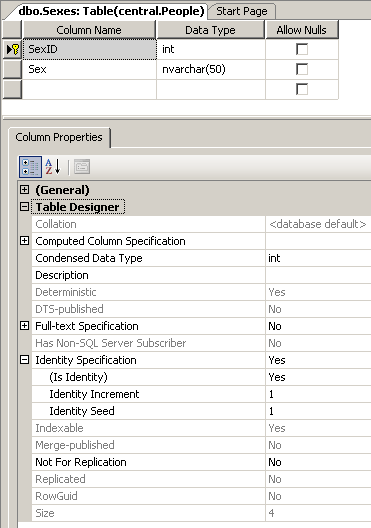Viewport: 371px width, 528px height.
Task: Select Identity Seed property
Action: [x=148, y=411]
